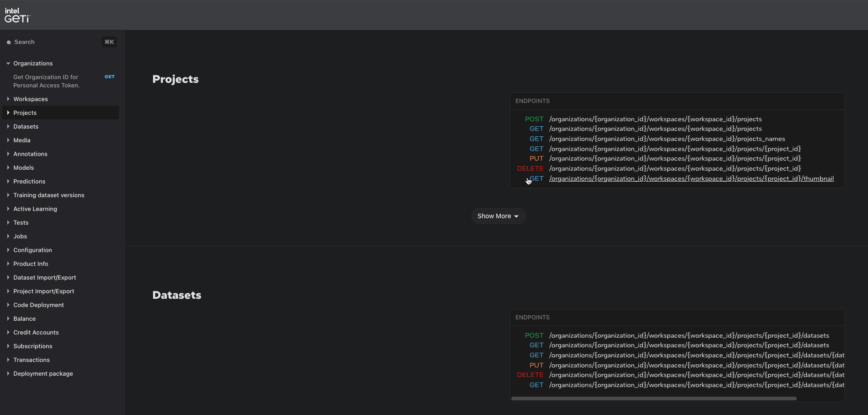Select Deployment package in the sidebar
868x415 pixels.
[x=43, y=373]
